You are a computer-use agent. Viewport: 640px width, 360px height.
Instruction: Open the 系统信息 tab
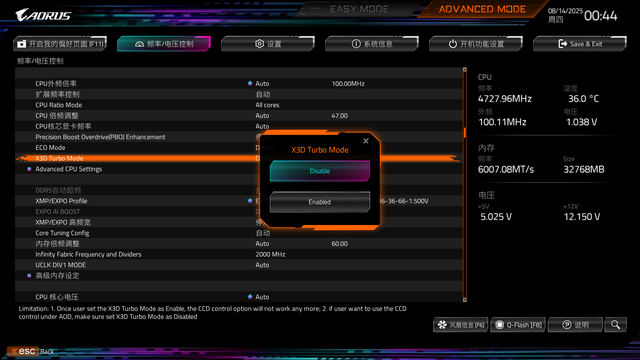pos(372,44)
